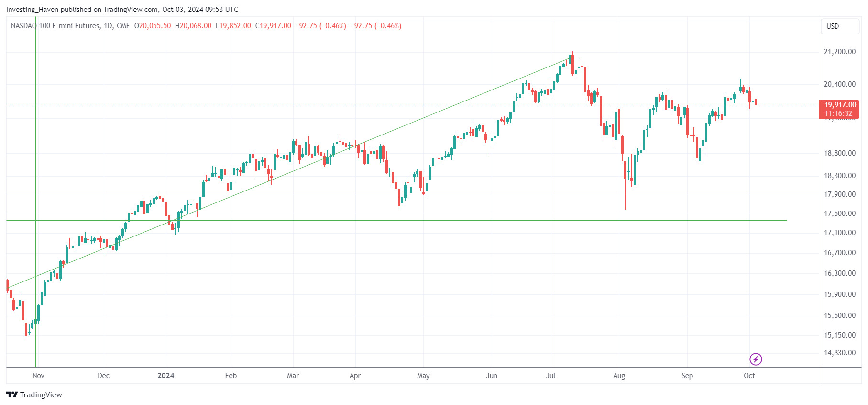This screenshot has width=868, height=405.
Task: Click the 15,150.00 price axis label
Action: pos(840,335)
